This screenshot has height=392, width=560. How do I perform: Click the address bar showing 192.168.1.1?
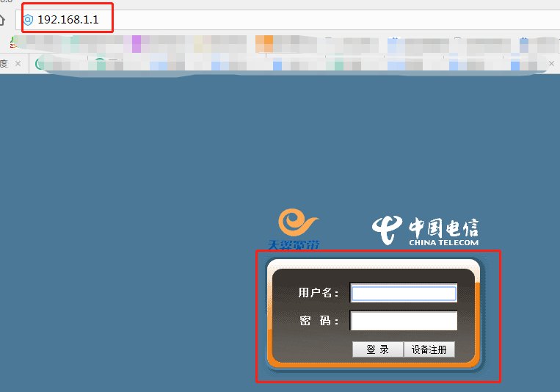tap(288, 20)
